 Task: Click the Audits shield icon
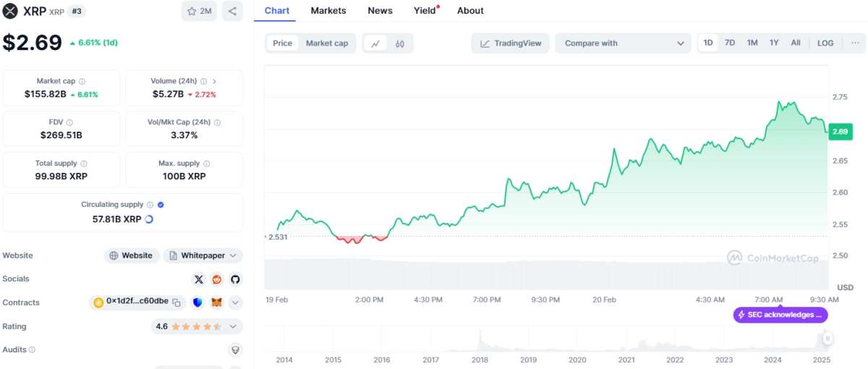235,349
